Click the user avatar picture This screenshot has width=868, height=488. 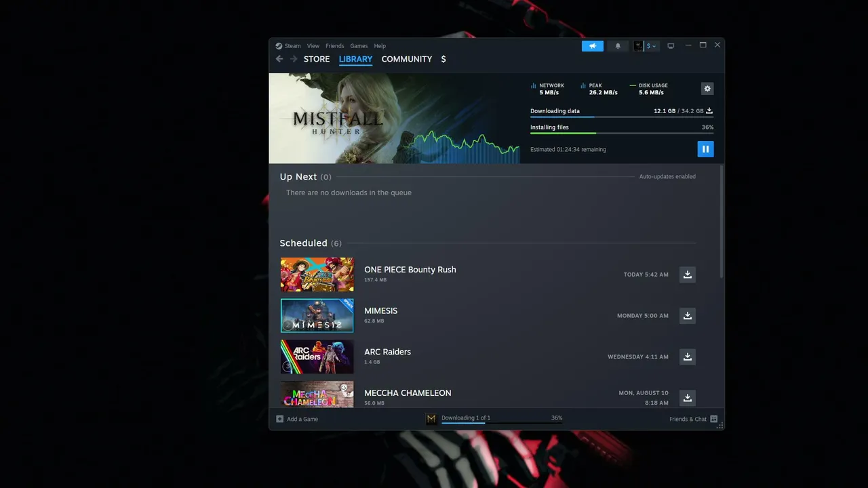tap(638, 46)
